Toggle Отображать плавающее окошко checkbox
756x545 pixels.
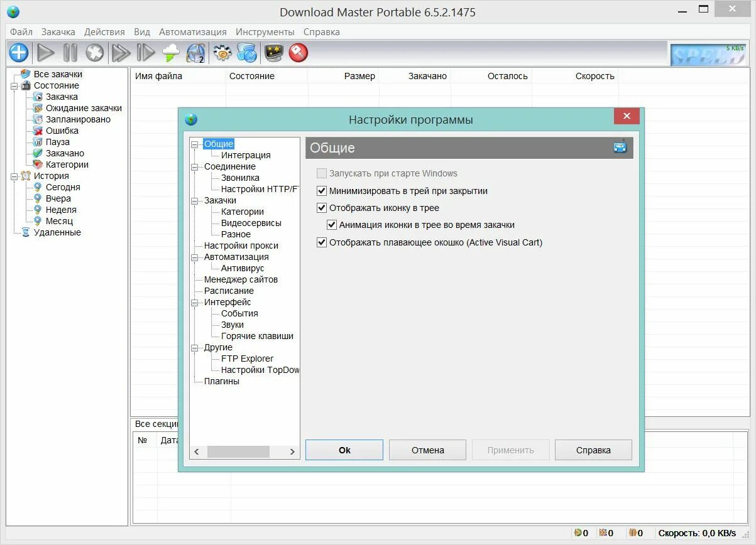(x=322, y=242)
